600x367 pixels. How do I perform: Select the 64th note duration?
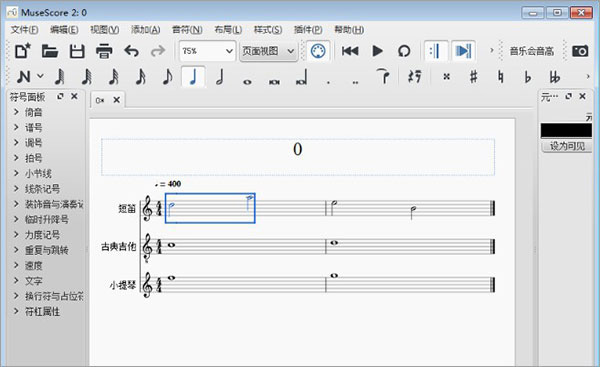point(87,77)
